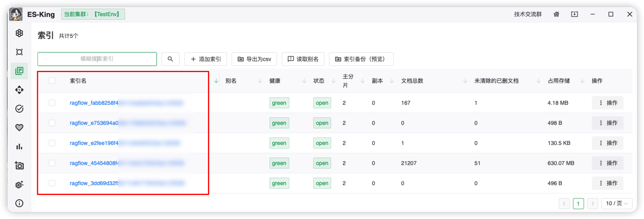Click the home icon in title bar

click(556, 14)
